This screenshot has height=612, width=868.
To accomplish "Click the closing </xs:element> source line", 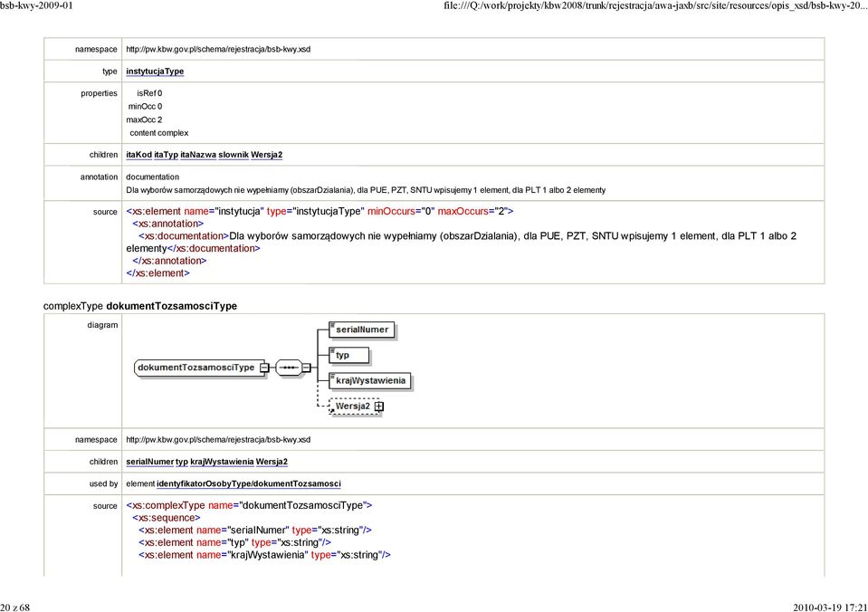I will point(158,273).
